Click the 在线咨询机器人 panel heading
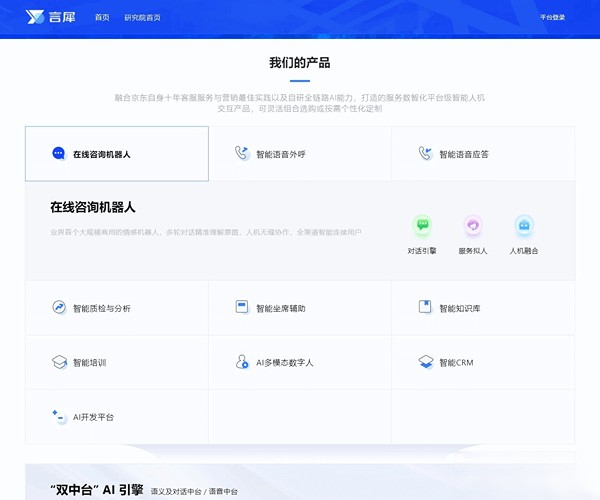 click(93, 208)
